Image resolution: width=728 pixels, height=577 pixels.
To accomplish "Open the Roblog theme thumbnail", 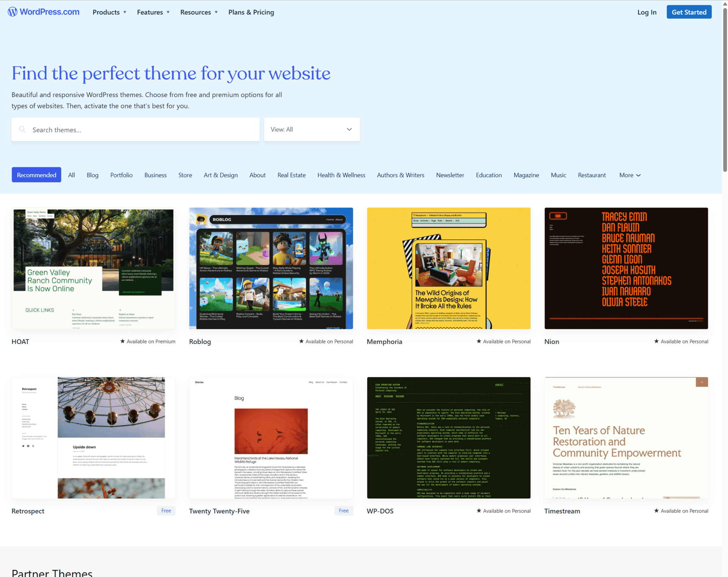I will [271, 268].
